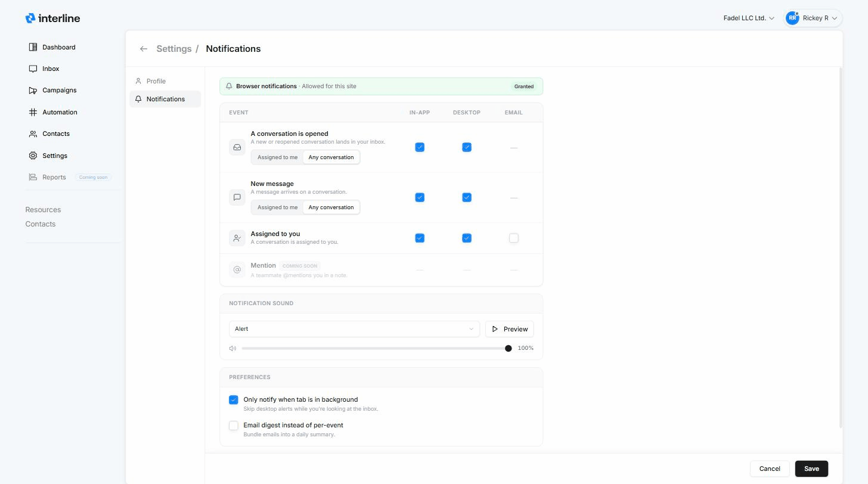The height and width of the screenshot is (484, 868).
Task: Click the NOTIFICATION SOUND section heading
Action: (x=261, y=303)
